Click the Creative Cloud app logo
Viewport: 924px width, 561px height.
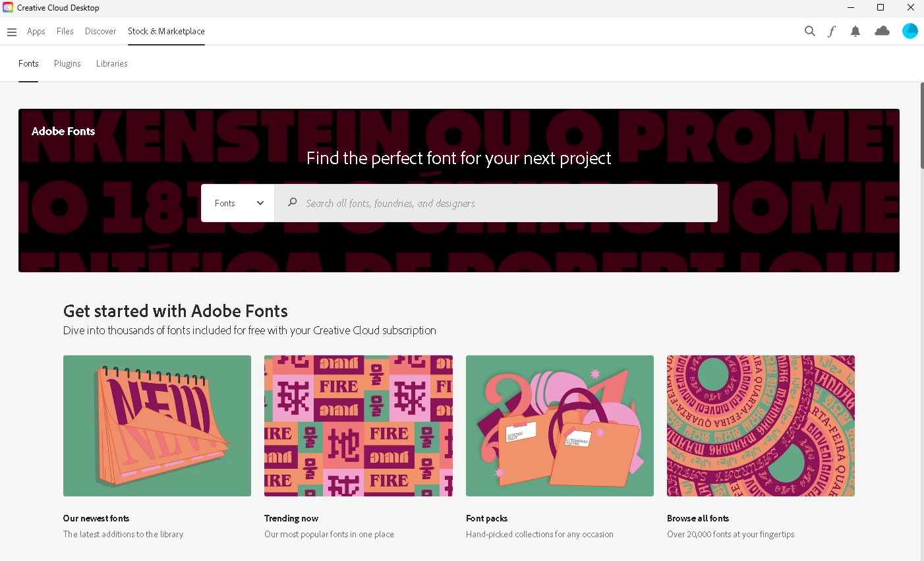(8, 8)
